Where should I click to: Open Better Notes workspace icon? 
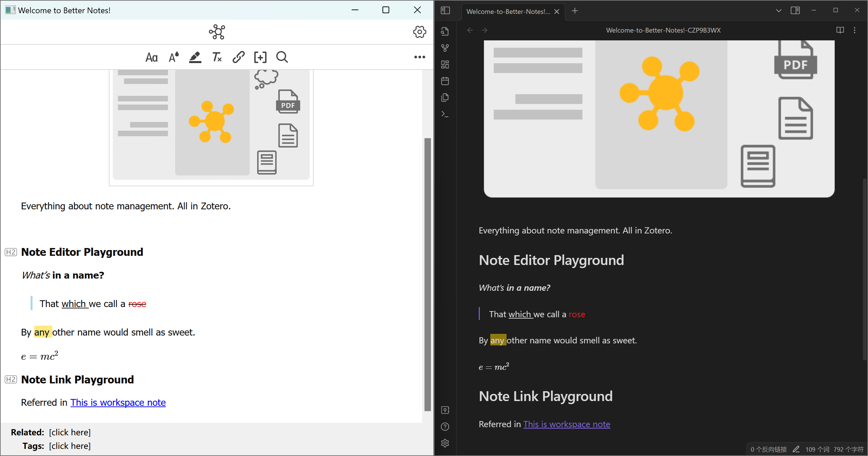click(217, 32)
